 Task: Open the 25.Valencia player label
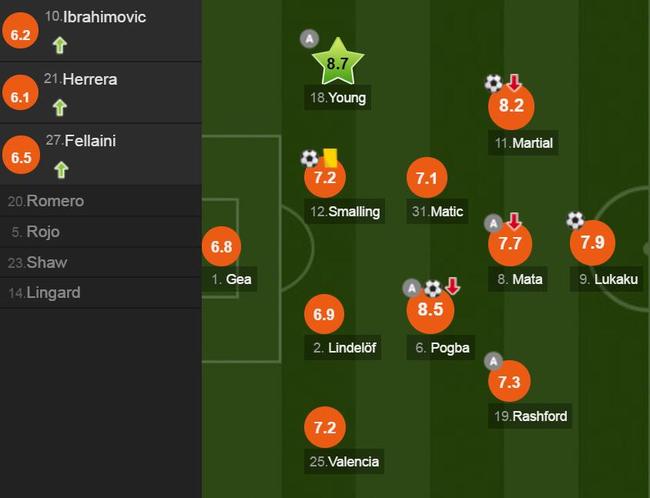tap(344, 462)
